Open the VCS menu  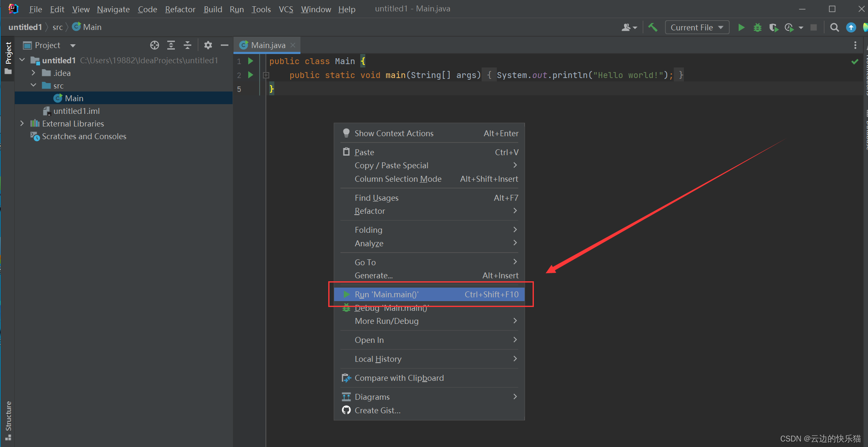pyautogui.click(x=286, y=9)
